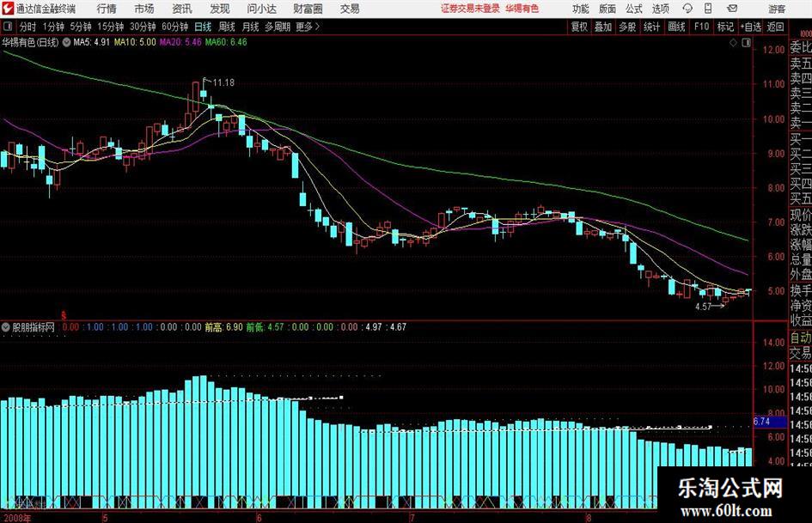Select the 月线 monthly chart tab
Image resolution: width=812 pixels, height=523 pixels.
[250, 27]
